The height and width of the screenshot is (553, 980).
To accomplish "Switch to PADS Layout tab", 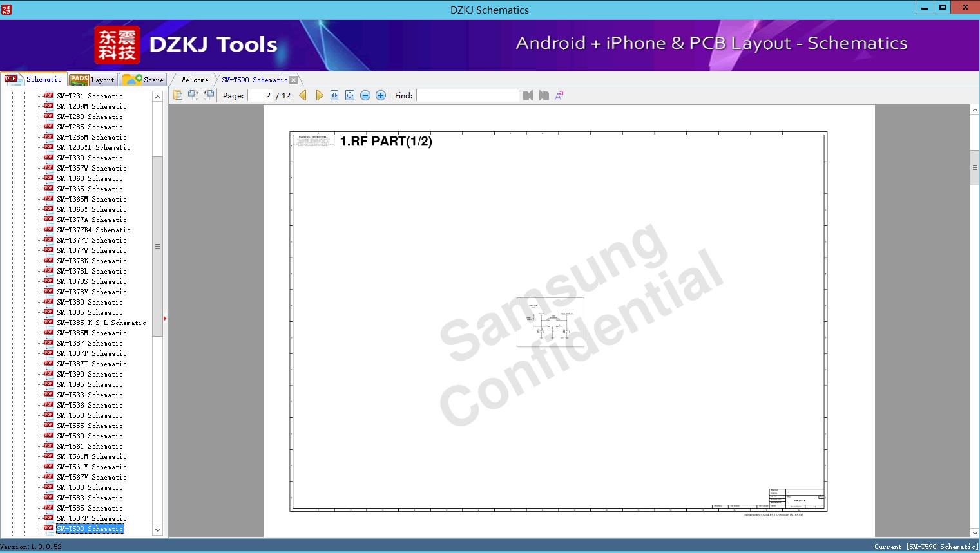I will point(92,80).
